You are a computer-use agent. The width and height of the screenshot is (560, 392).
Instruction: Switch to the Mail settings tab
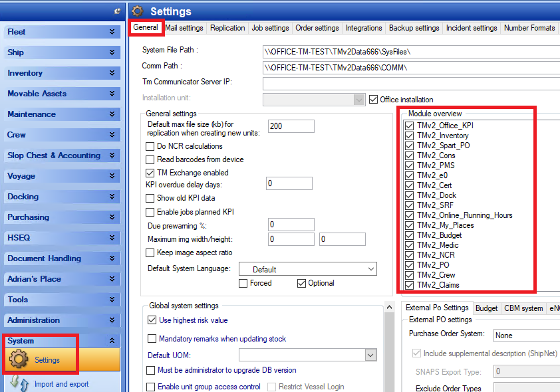point(184,28)
